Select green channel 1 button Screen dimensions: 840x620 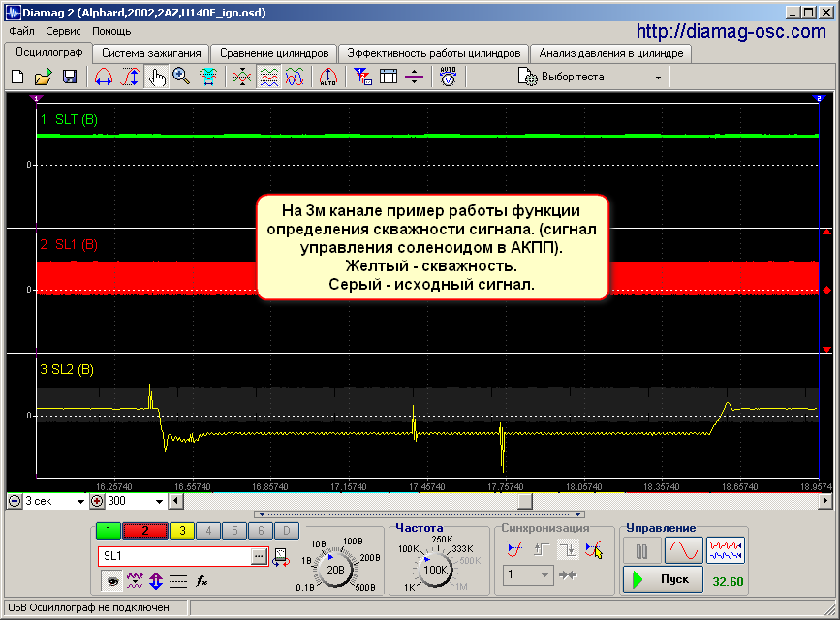109,531
